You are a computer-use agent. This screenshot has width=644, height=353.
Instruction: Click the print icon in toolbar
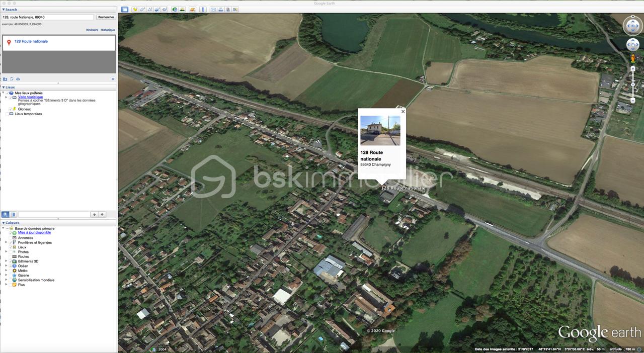click(221, 10)
